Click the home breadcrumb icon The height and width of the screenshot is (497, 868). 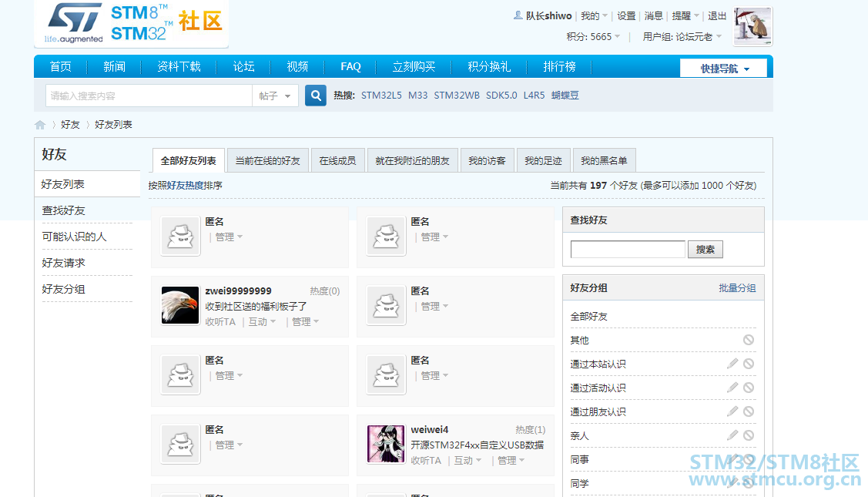point(40,125)
